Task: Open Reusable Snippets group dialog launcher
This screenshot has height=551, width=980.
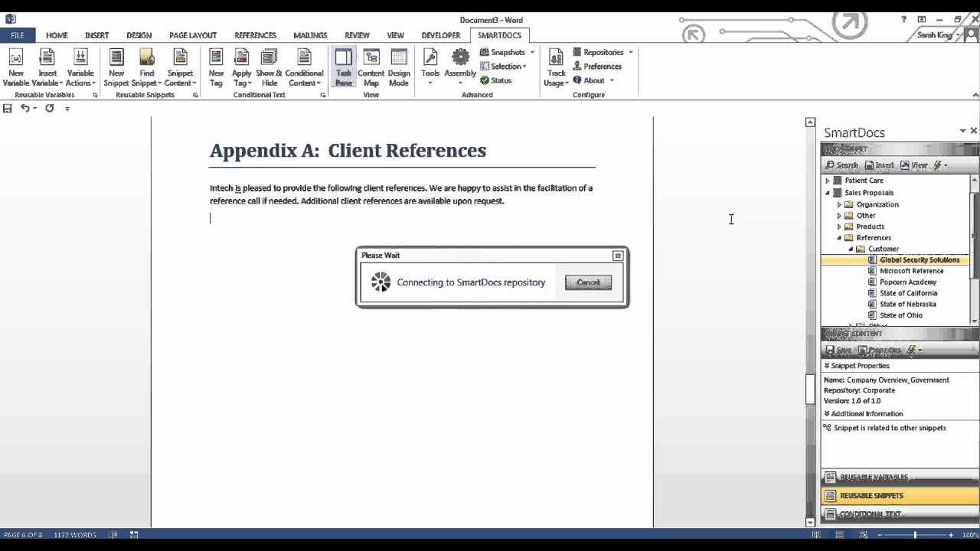Action: tap(195, 96)
